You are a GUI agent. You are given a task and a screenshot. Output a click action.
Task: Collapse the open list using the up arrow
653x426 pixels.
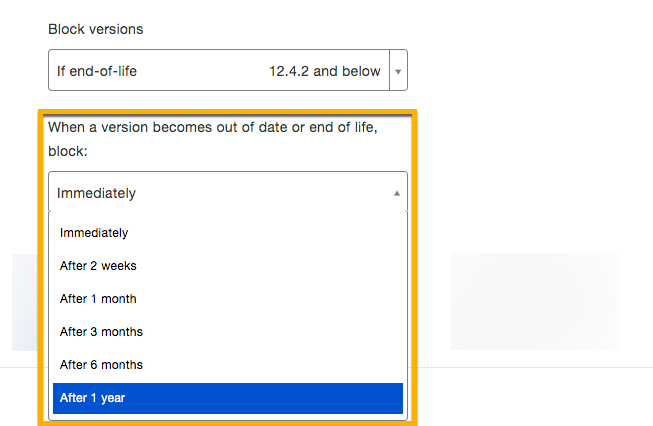(397, 193)
